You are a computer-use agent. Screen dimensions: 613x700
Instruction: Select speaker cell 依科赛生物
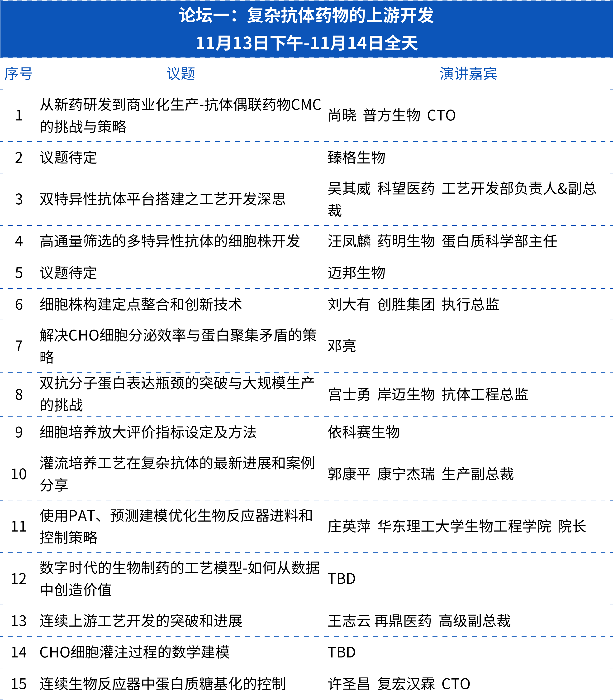tap(364, 432)
